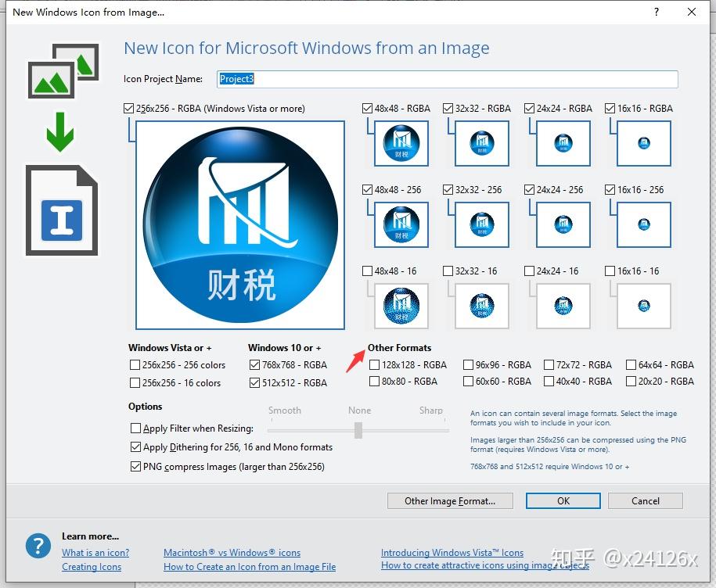The height and width of the screenshot is (588, 716).
Task: Click the 16x16 - 16 preview thumbnail
Action: pyautogui.click(x=644, y=306)
